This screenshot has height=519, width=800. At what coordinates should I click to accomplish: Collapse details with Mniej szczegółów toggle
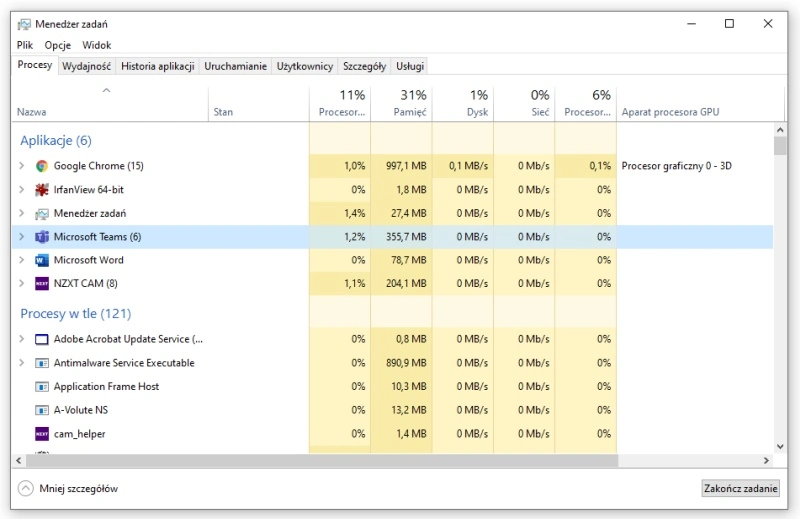25,489
